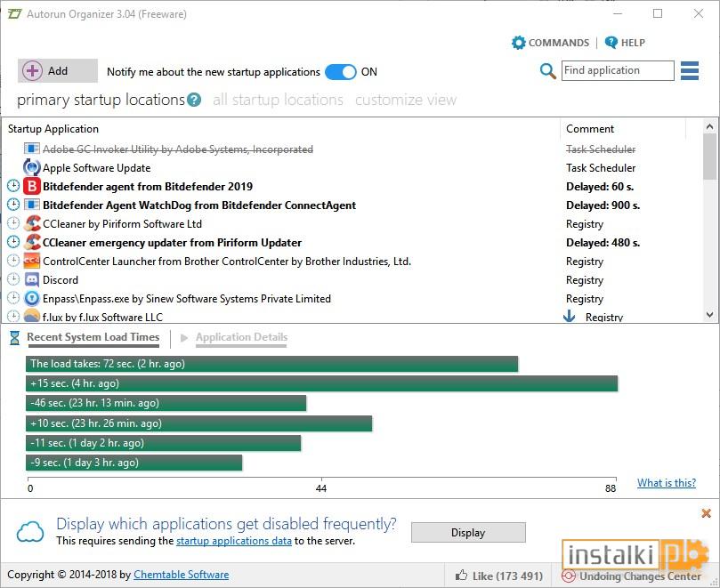Click the Discord application icon
The width and height of the screenshot is (720, 588).
point(32,280)
